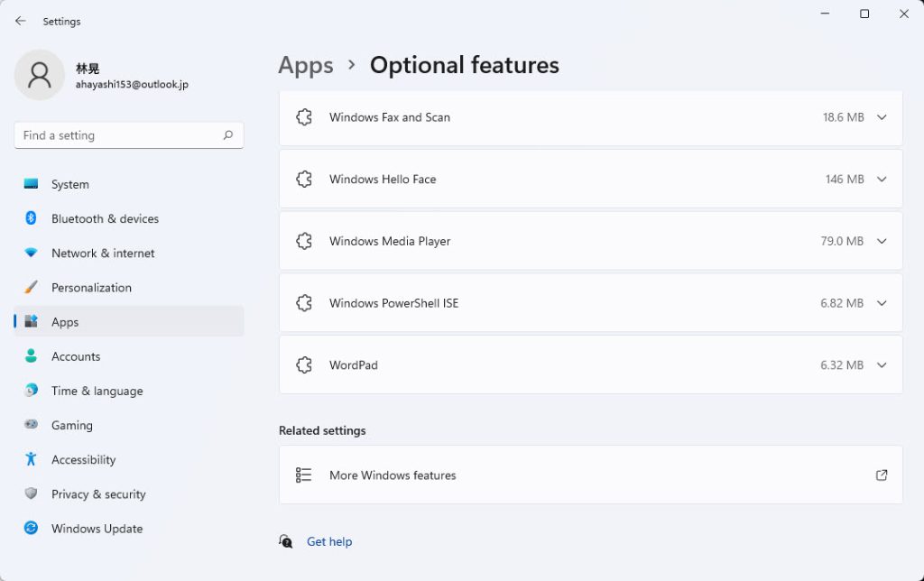The height and width of the screenshot is (581, 924).
Task: Click the Windows Update sync icon
Action: coord(32,528)
